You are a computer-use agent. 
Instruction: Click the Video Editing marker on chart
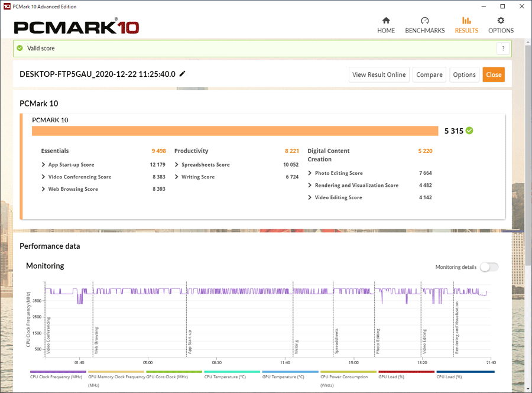[424, 342]
